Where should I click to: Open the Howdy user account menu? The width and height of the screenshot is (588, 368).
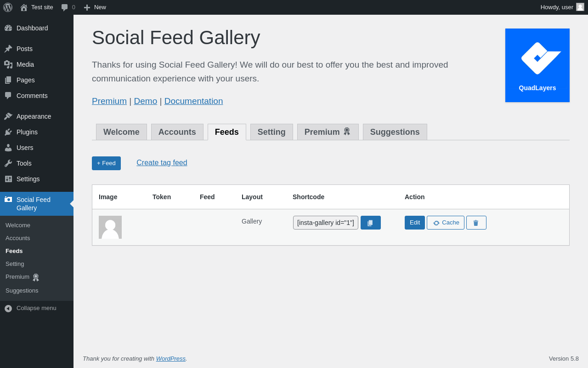coord(561,7)
